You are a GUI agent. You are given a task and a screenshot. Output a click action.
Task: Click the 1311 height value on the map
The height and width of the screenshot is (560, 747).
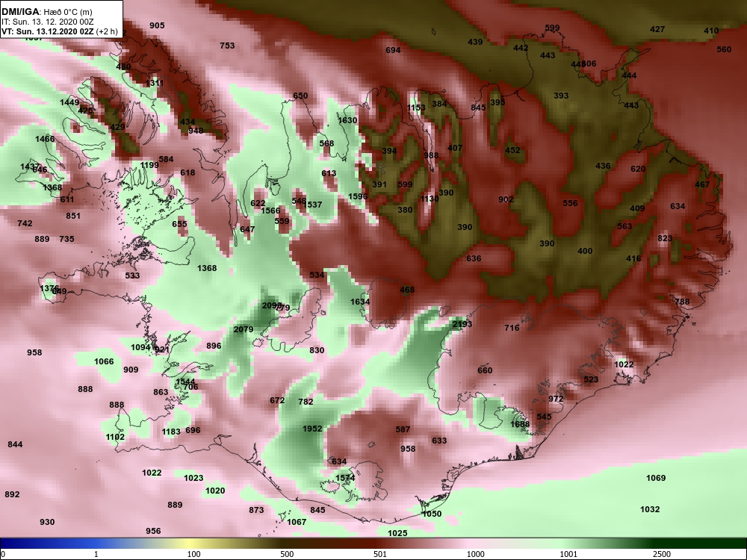tap(155, 83)
